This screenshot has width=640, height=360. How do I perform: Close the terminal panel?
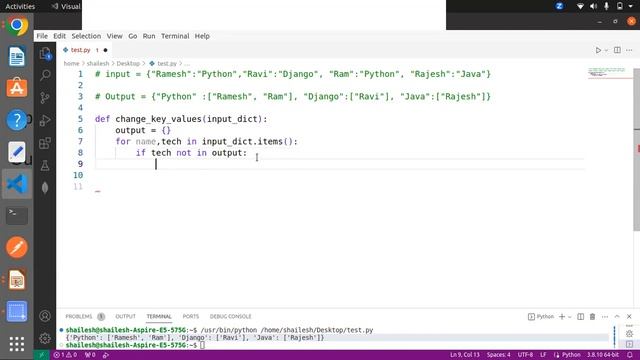click(x=629, y=316)
